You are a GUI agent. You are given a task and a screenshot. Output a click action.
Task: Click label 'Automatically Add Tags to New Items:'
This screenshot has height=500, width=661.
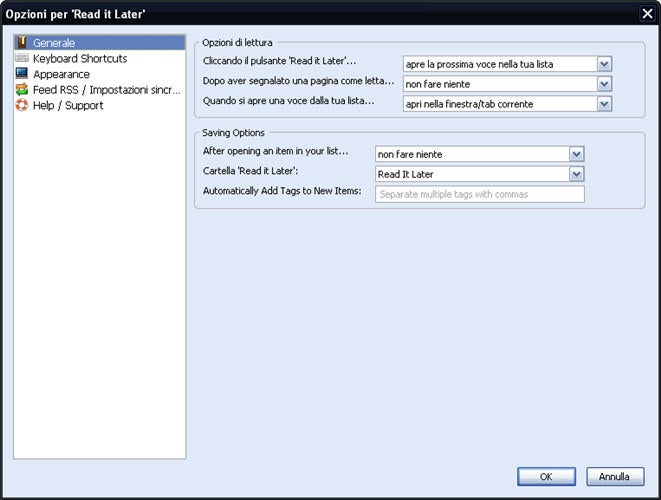click(x=282, y=191)
